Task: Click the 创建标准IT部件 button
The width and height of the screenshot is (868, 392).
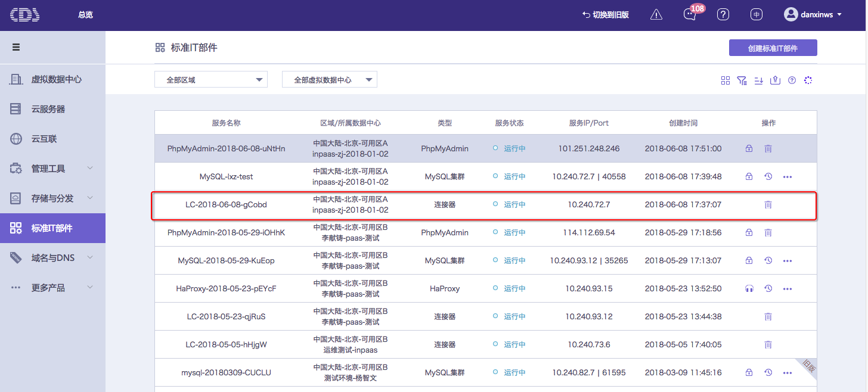Action: point(773,48)
